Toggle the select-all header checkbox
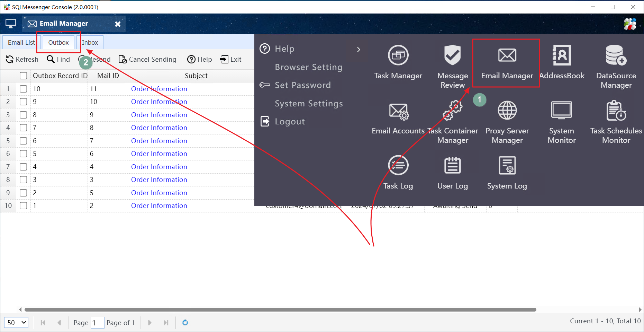Screen dimensions: 644x332 click(23, 76)
